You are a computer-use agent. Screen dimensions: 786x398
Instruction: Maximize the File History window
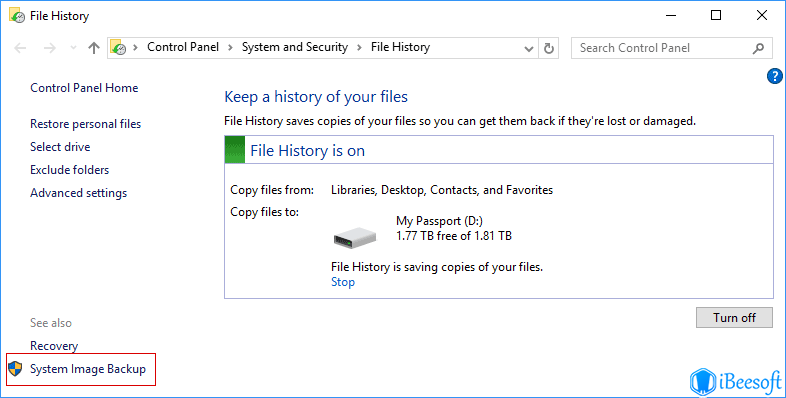pyautogui.click(x=716, y=16)
